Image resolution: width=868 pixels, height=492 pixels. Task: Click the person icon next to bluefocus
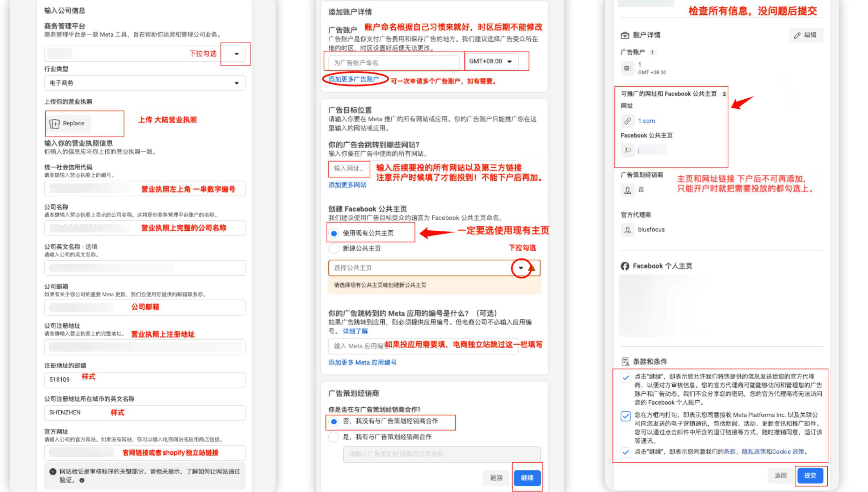(628, 229)
